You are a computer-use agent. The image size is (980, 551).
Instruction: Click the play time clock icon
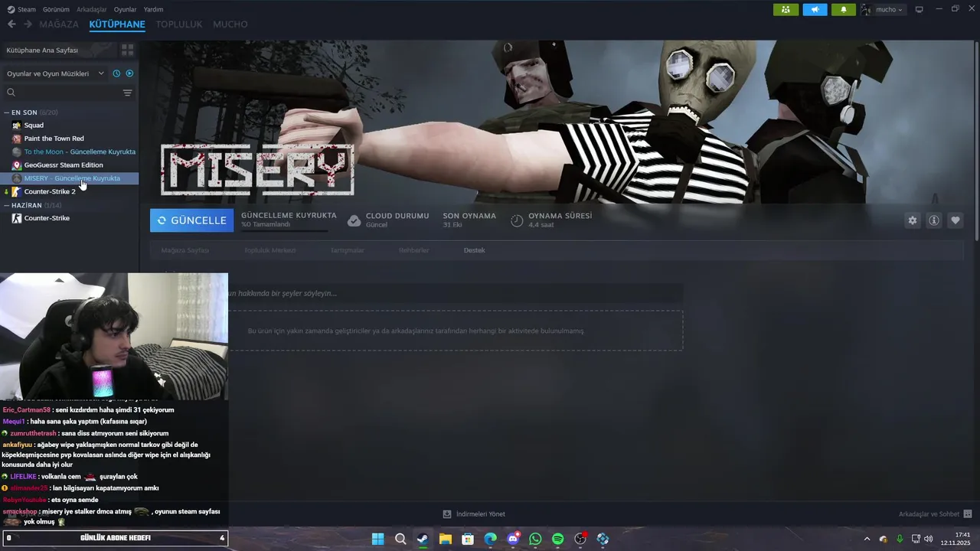point(517,220)
